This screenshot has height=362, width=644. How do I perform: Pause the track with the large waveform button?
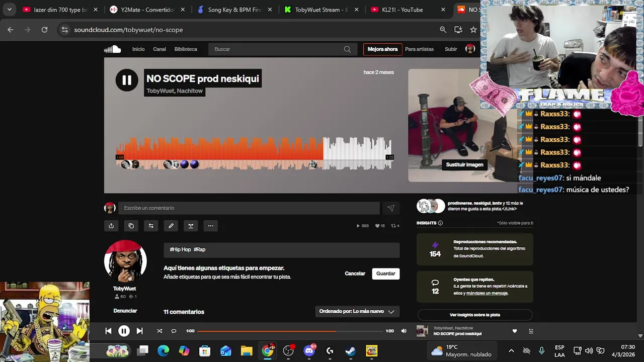tap(127, 80)
